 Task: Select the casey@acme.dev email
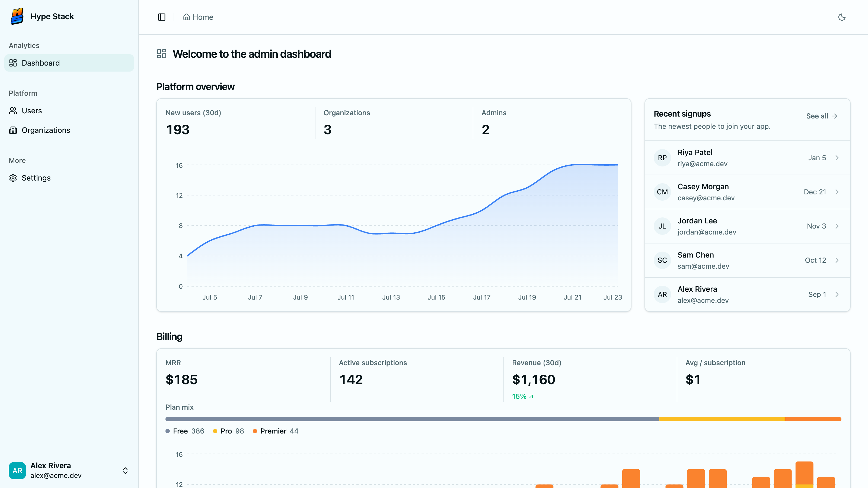706,198
